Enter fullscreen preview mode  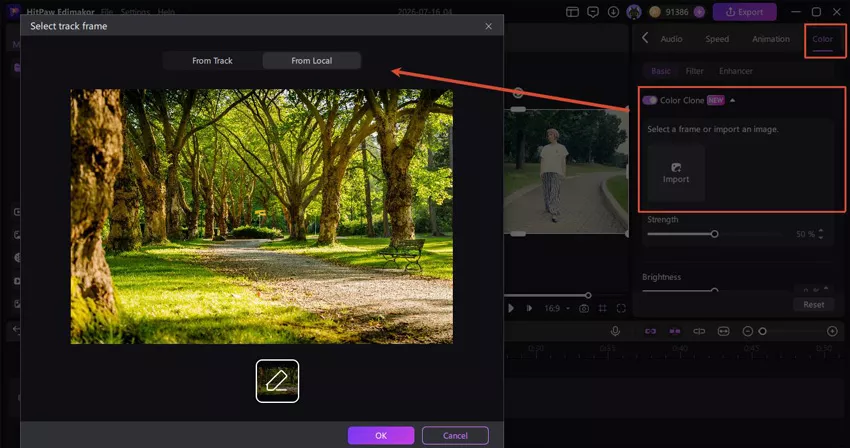point(621,309)
